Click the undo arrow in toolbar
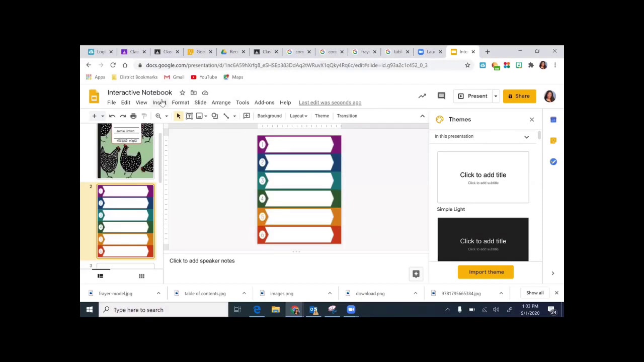Image resolution: width=644 pixels, height=362 pixels. pos(112,116)
